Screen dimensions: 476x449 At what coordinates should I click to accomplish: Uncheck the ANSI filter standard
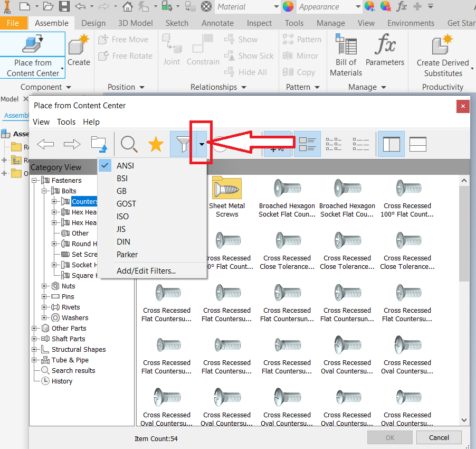pos(125,165)
